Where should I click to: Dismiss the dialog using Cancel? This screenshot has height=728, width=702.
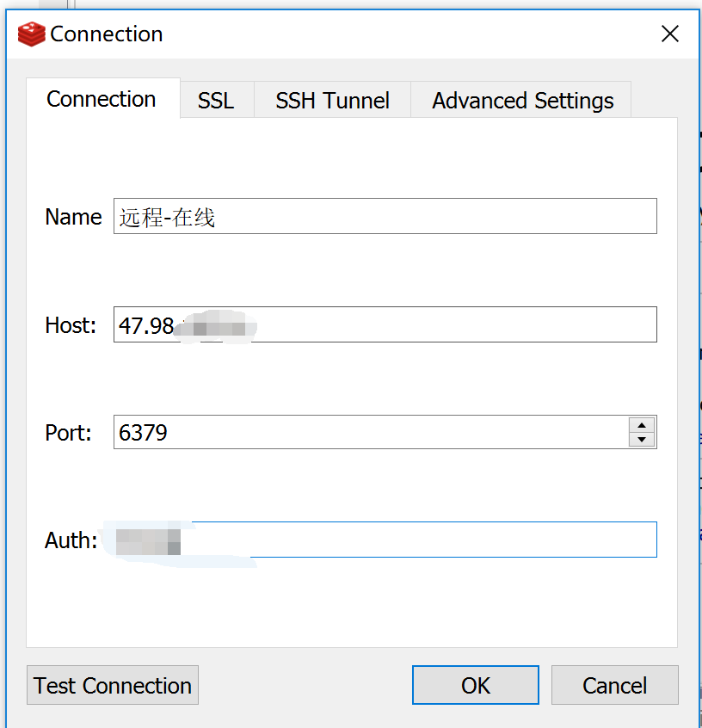tap(614, 686)
